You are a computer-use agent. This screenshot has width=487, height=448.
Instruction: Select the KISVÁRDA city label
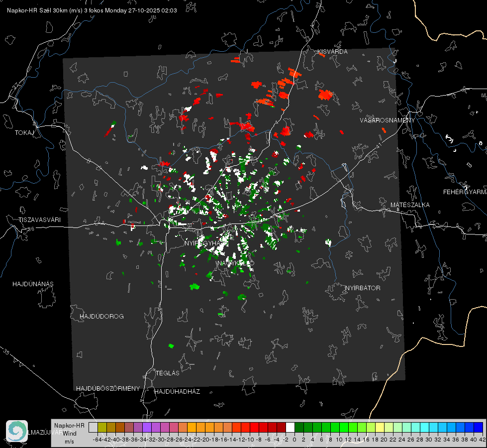[332, 52]
